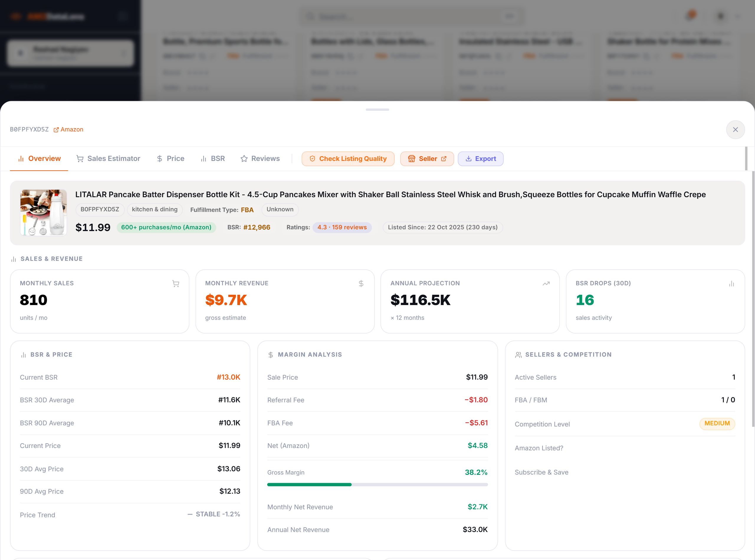The width and height of the screenshot is (755, 560).
Task: Switch to the Overview tab
Action: click(39, 159)
